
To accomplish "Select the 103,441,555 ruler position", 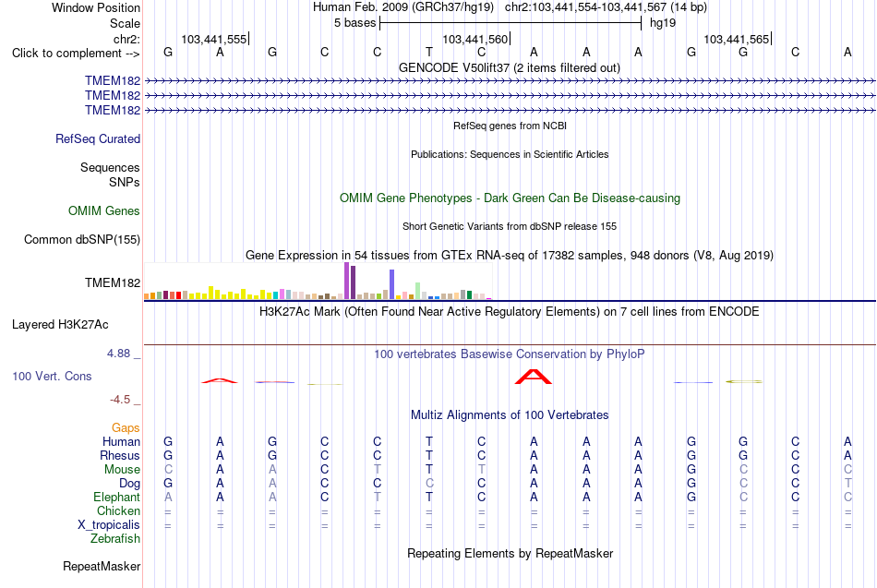I will click(213, 39).
